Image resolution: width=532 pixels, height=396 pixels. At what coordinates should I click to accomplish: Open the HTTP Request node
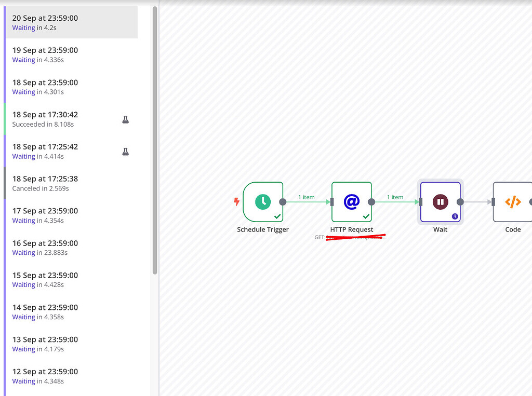coord(352,201)
